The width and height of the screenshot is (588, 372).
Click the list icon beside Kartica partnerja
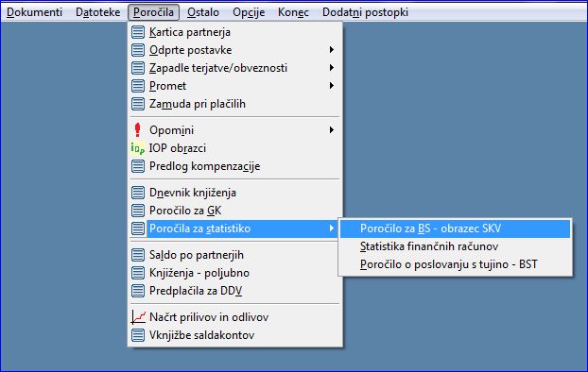click(138, 32)
